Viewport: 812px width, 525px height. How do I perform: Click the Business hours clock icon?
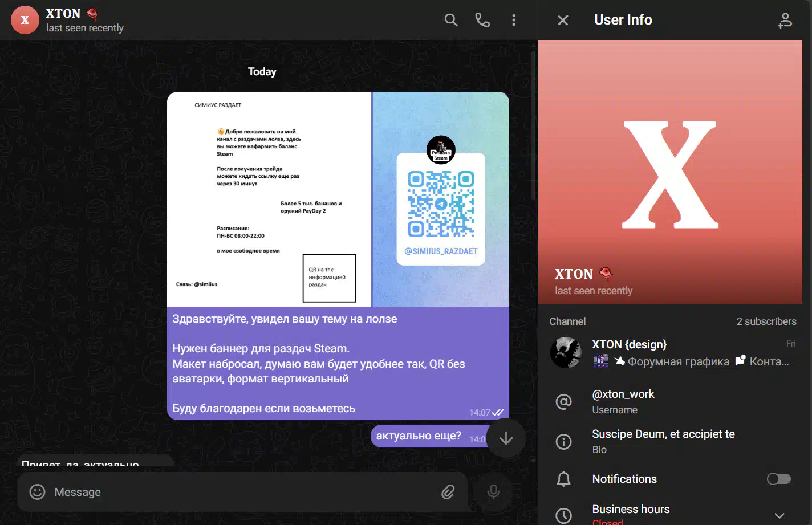click(x=563, y=515)
